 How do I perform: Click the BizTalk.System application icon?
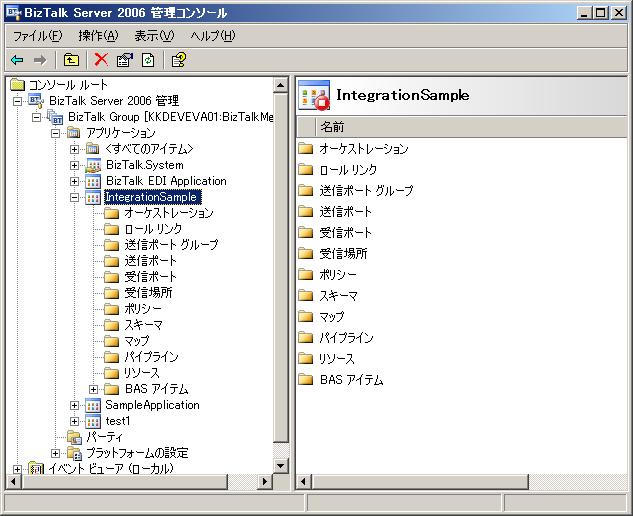[x=93, y=165]
